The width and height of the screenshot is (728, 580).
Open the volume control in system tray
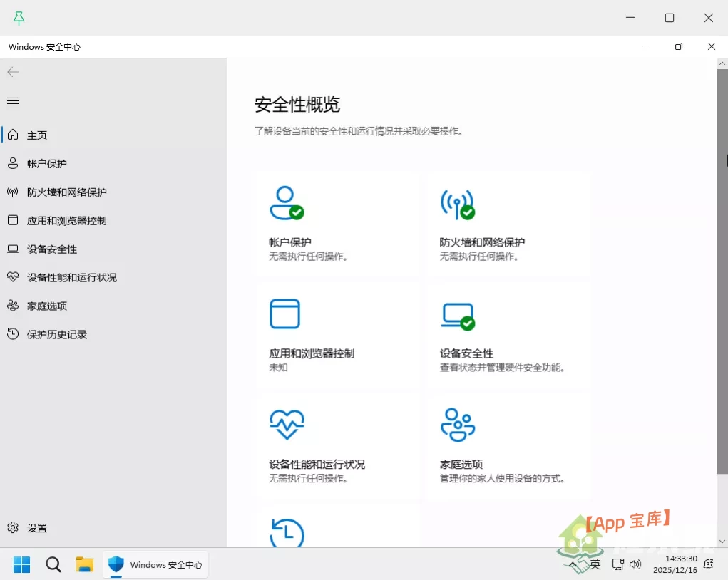(x=635, y=564)
